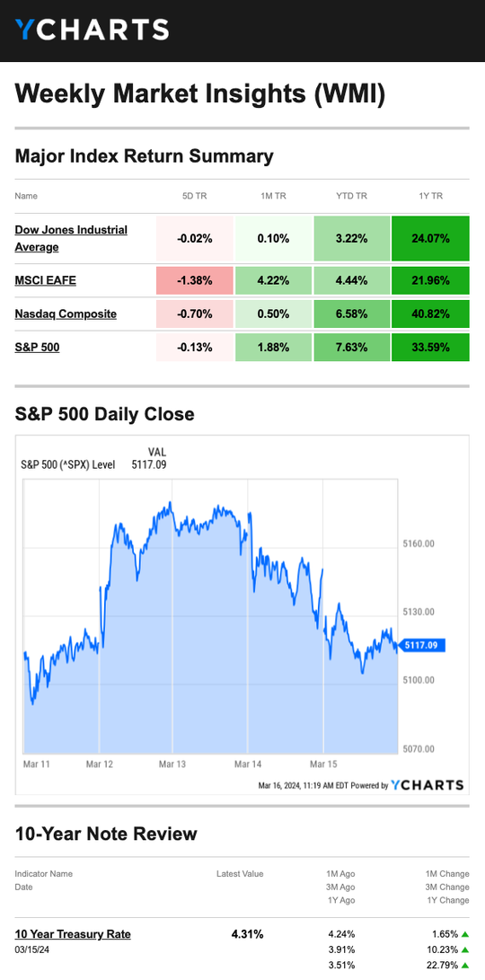Viewport: 485px width, 980px height.
Task: Click green up arrow beside 10.23%
Action: [x=464, y=951]
